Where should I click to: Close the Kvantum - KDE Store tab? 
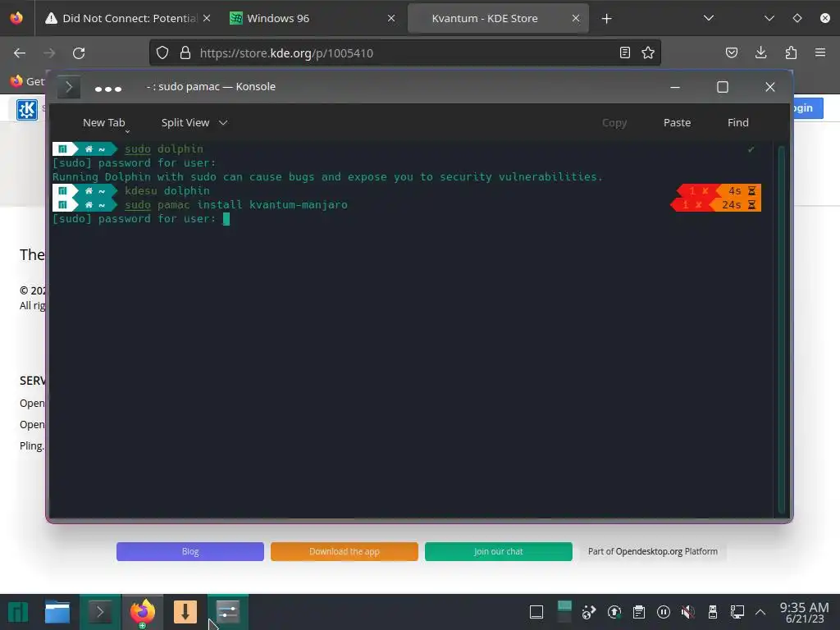pos(575,18)
